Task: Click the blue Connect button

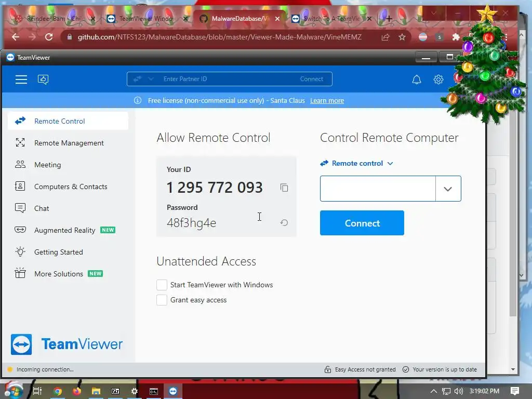Action: pos(362,223)
